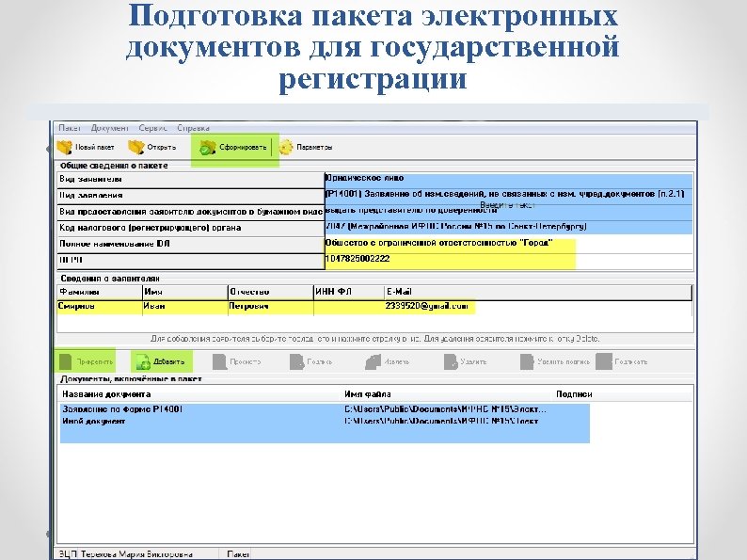747x560 pixels.
Task: Open the Документ menu
Action: point(109,128)
